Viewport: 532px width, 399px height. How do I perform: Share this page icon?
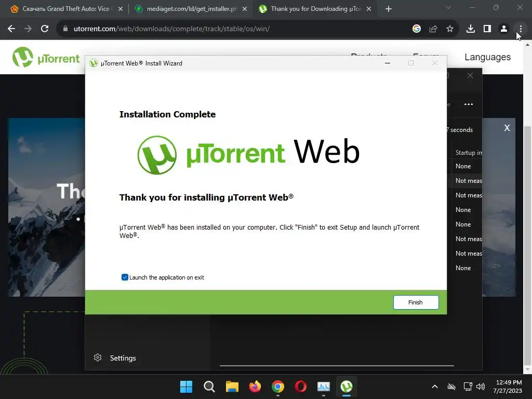[433, 29]
